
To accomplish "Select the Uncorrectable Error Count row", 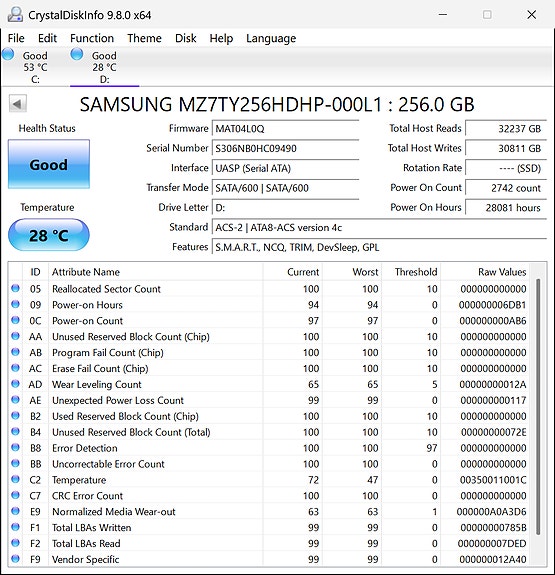I will 271,464.
